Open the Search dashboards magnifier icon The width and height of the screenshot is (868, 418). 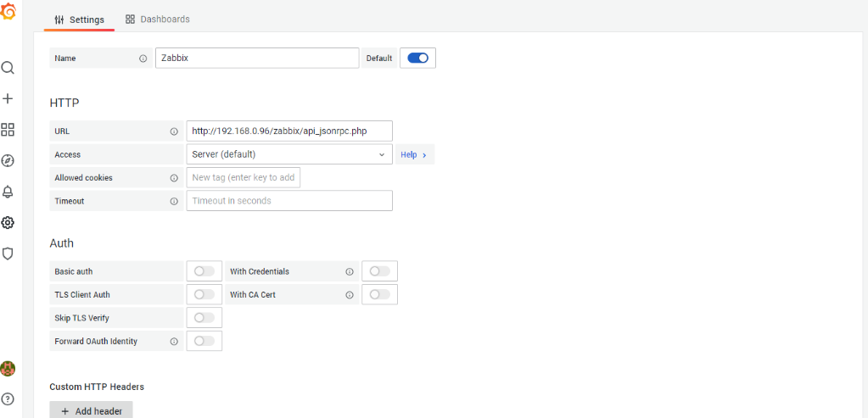[8, 68]
